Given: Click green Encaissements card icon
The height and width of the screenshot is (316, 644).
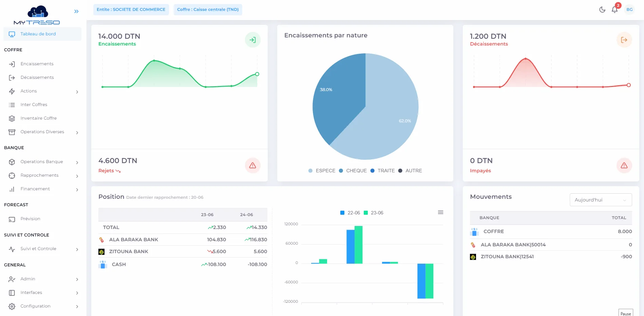Looking at the screenshot, I should (253, 40).
